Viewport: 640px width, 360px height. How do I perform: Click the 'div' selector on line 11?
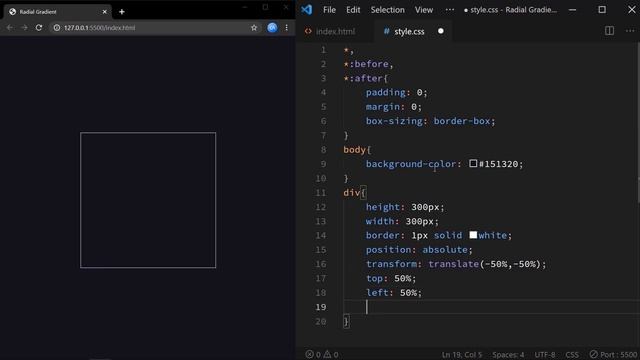click(351, 192)
